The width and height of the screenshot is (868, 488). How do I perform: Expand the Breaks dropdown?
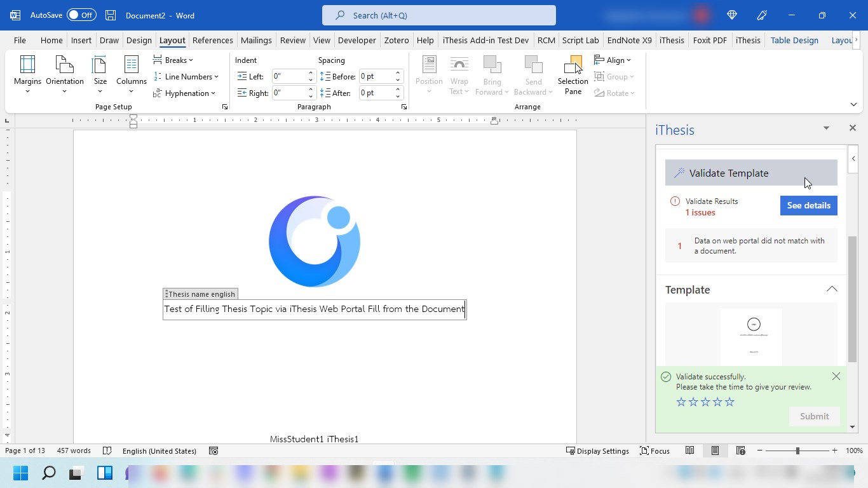173,60
